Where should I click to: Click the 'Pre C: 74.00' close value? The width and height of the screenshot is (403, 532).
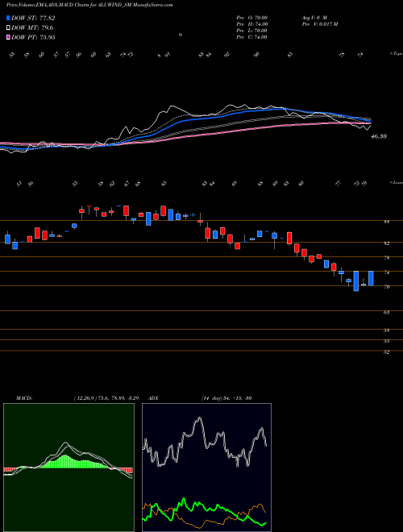[252, 37]
